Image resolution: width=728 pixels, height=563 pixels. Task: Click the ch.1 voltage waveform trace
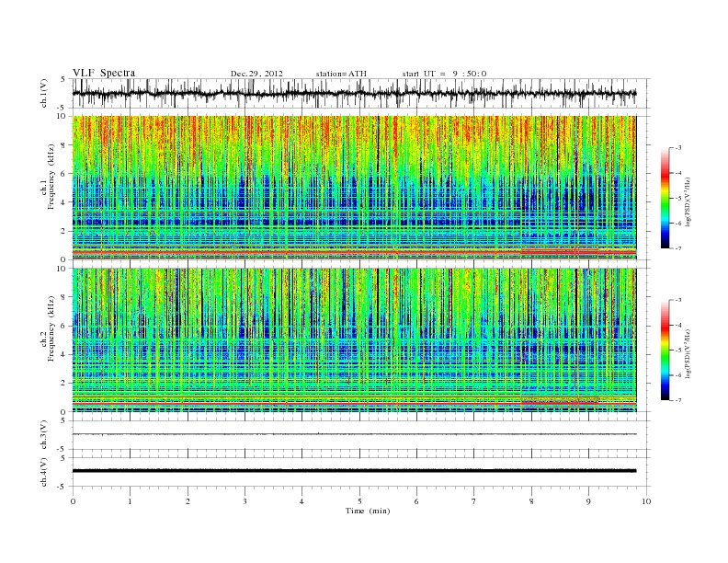pyautogui.click(x=354, y=93)
